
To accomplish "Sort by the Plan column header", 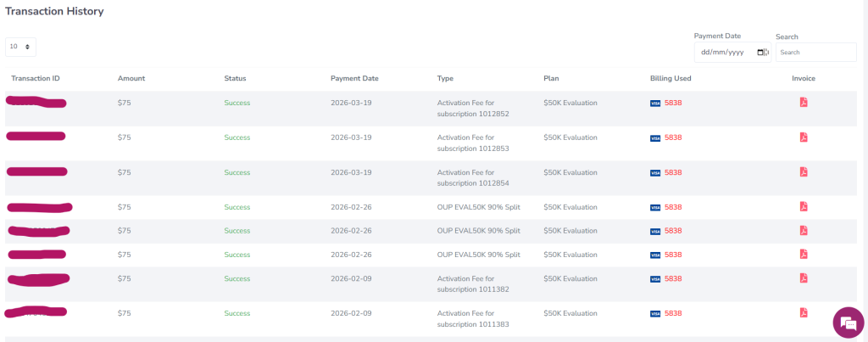I will pos(551,78).
